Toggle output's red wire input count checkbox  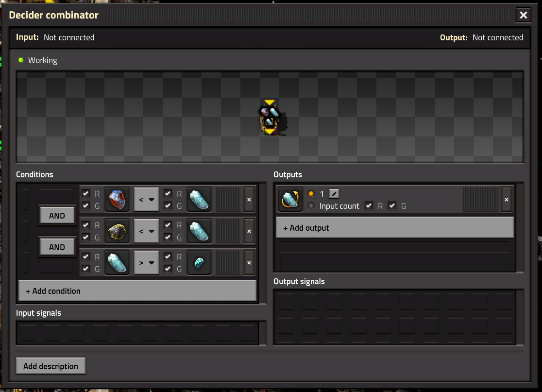tap(369, 205)
